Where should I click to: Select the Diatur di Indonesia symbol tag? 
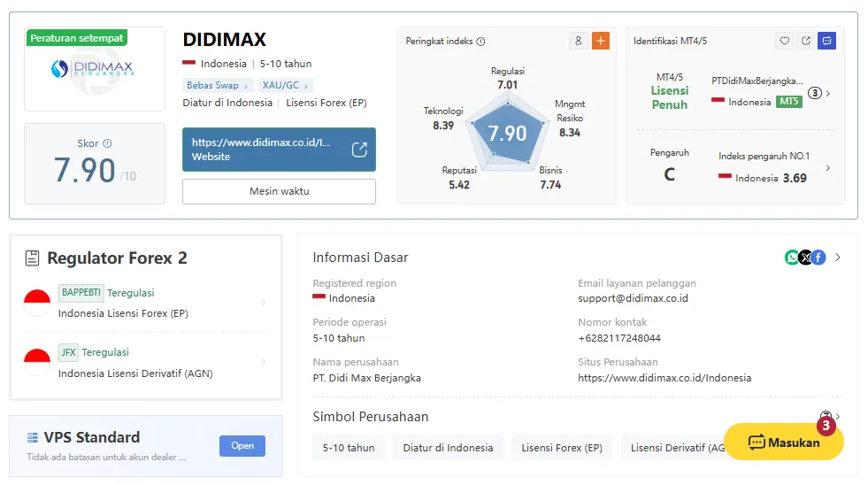448,448
